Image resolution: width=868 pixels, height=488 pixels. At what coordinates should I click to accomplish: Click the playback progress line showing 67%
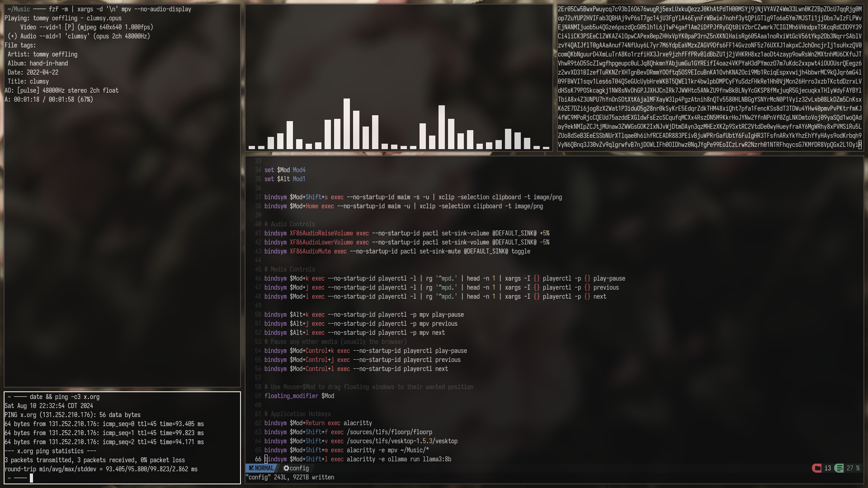pos(49,99)
